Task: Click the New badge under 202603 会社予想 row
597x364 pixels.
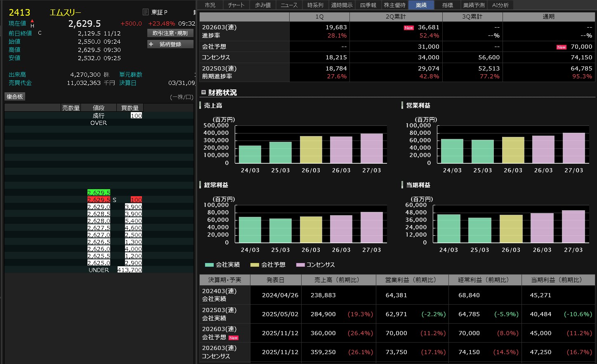Action: tap(234, 338)
